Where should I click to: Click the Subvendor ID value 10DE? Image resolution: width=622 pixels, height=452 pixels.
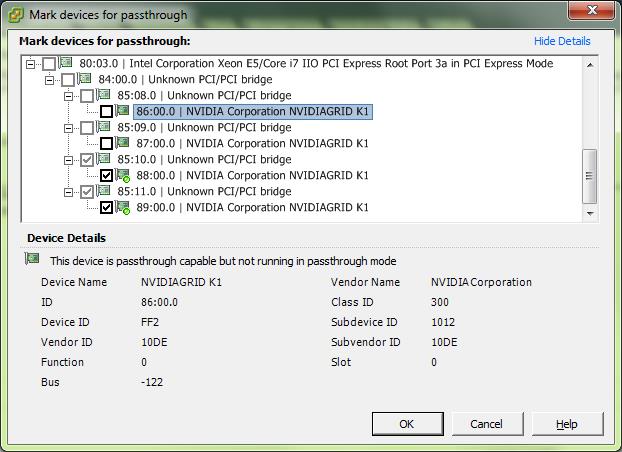444,342
